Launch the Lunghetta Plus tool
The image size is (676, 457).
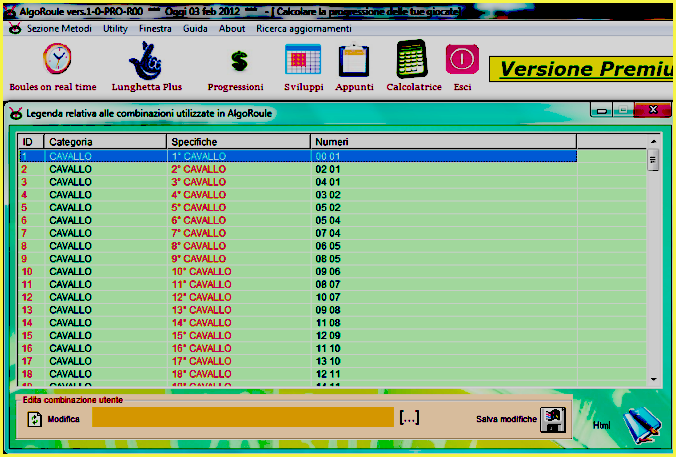point(146,61)
